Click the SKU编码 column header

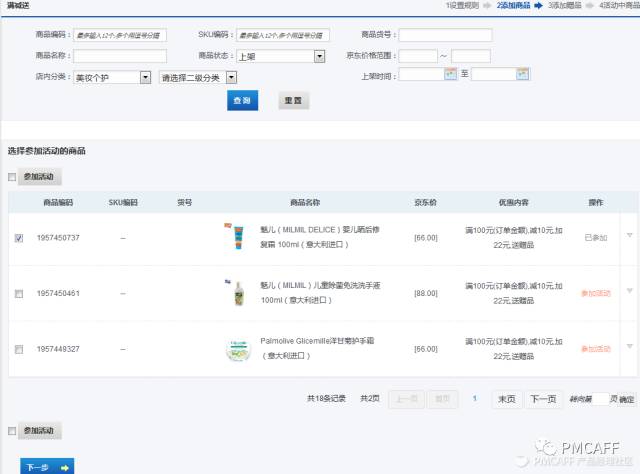tap(123, 203)
